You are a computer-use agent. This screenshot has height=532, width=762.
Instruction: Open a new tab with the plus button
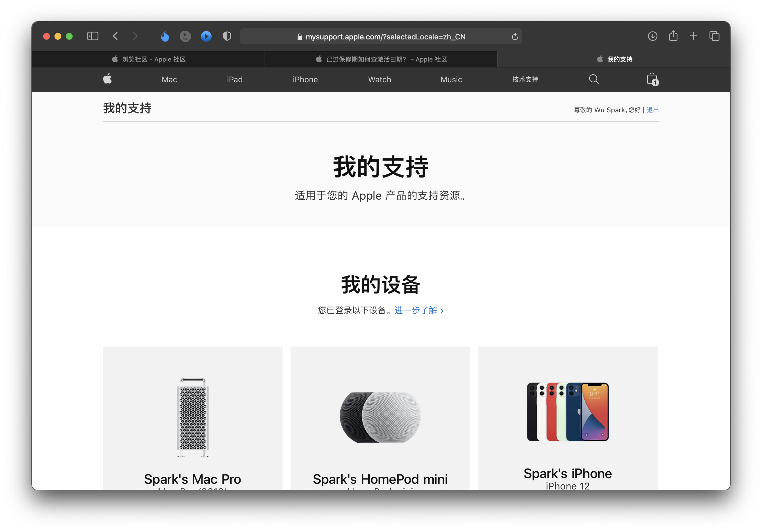pyautogui.click(x=693, y=36)
